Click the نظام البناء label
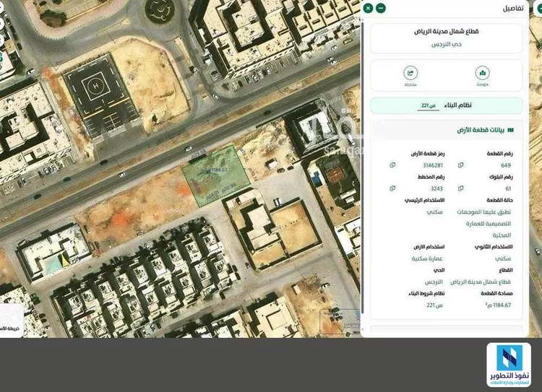The height and width of the screenshot is (392, 542). [457, 105]
